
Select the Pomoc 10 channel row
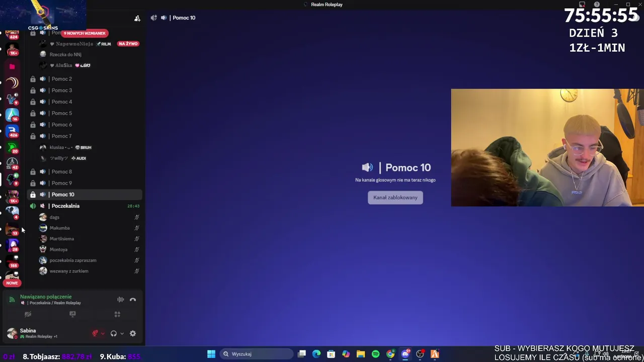[x=85, y=195]
